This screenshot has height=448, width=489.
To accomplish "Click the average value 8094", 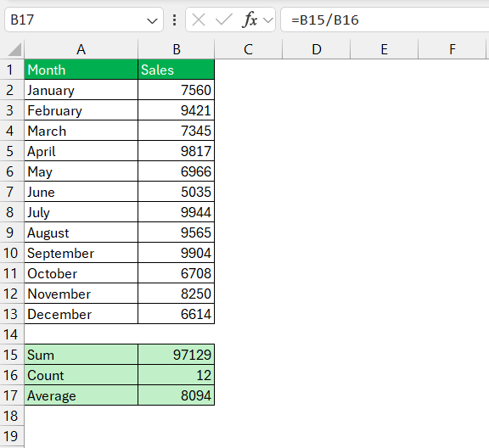I will tap(177, 395).
